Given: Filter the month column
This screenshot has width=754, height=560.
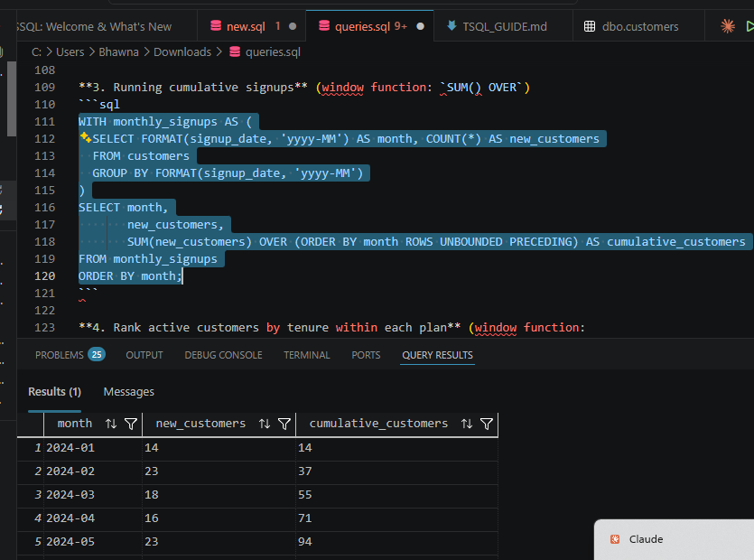Looking at the screenshot, I should pos(131,424).
